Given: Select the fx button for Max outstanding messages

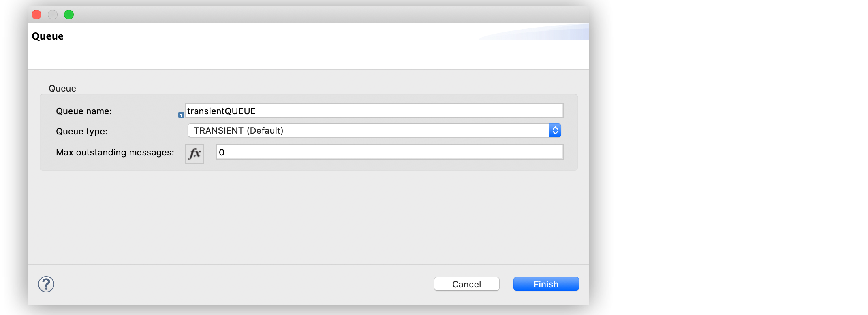Looking at the screenshot, I should (x=194, y=153).
